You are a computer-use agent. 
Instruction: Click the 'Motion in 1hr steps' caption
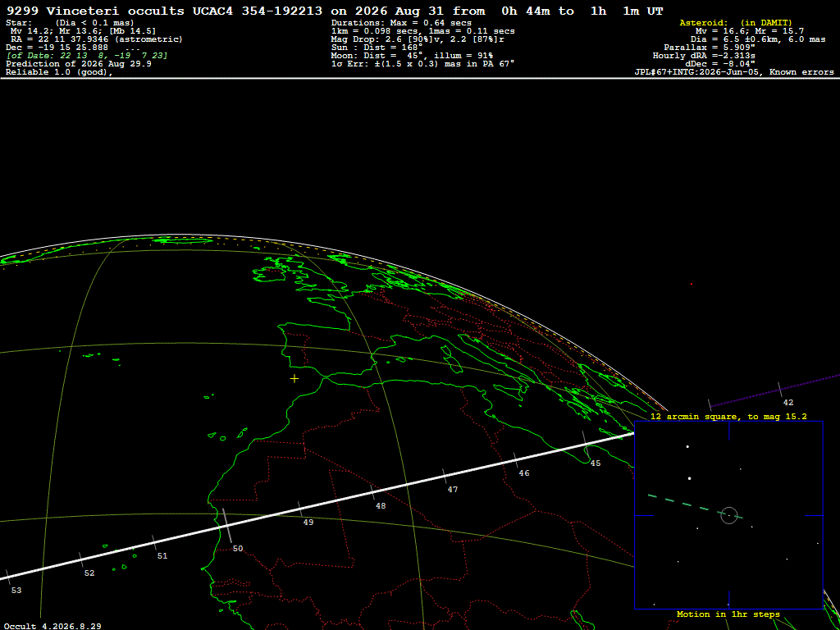pyautogui.click(x=728, y=614)
